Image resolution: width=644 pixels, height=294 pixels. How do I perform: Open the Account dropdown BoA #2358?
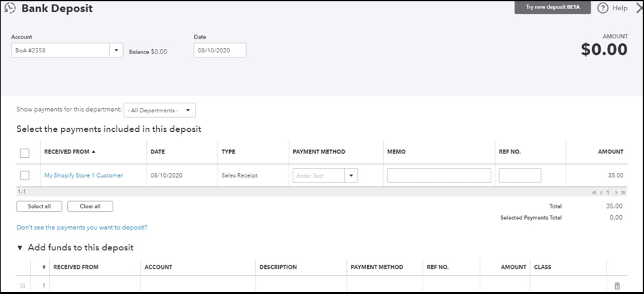[117, 50]
